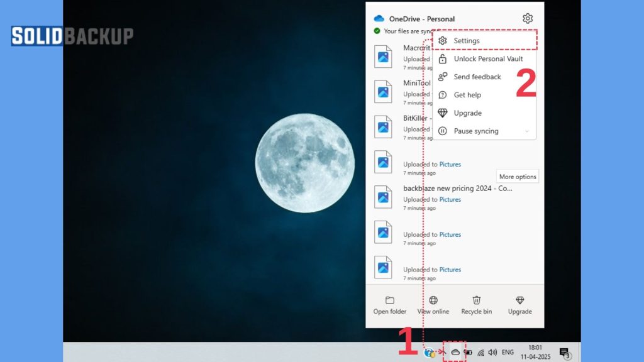Open the BitKiller file thumbnail
The width and height of the screenshot is (644, 362).
pyautogui.click(x=383, y=127)
